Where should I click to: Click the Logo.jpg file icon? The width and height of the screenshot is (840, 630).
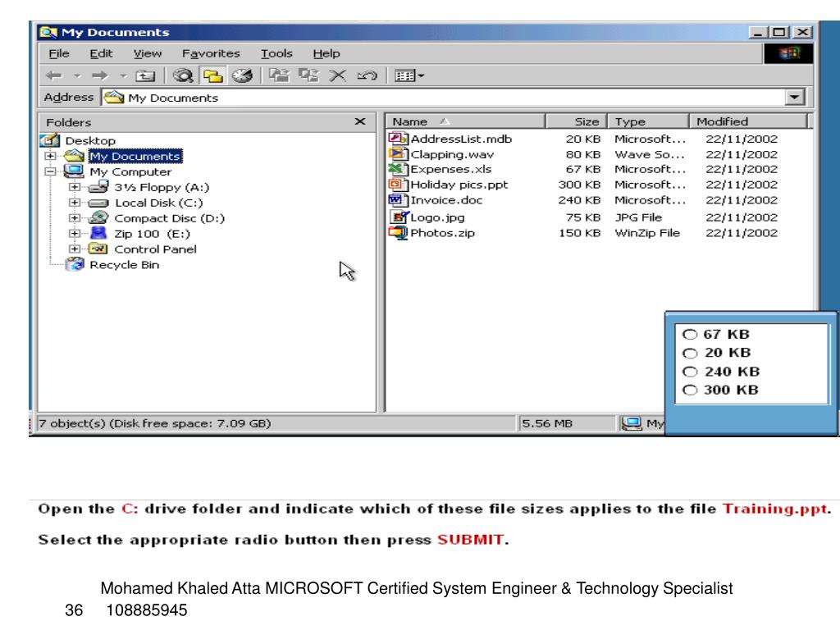[x=399, y=217]
